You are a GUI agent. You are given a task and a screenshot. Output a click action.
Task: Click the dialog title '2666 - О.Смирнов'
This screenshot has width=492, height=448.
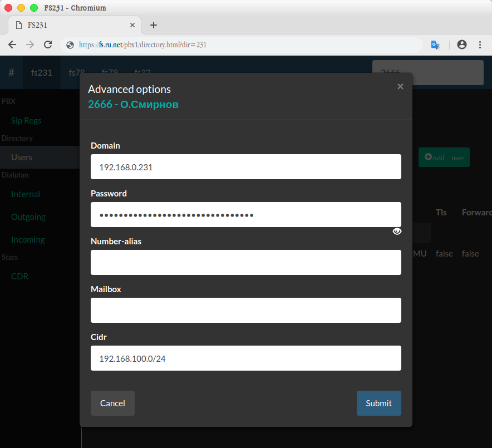point(133,104)
